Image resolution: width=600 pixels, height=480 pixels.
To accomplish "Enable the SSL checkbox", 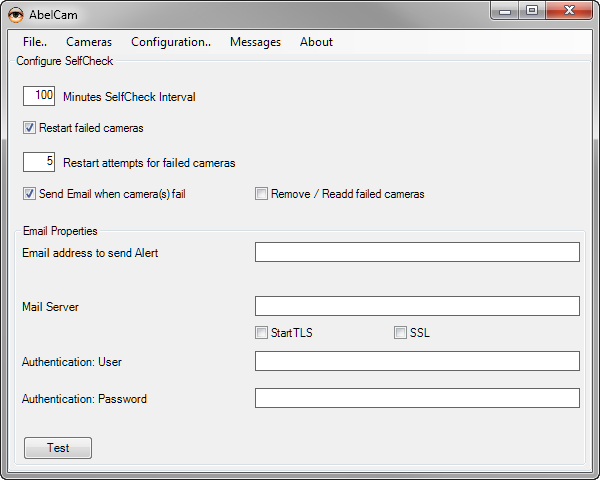I will coord(400,333).
